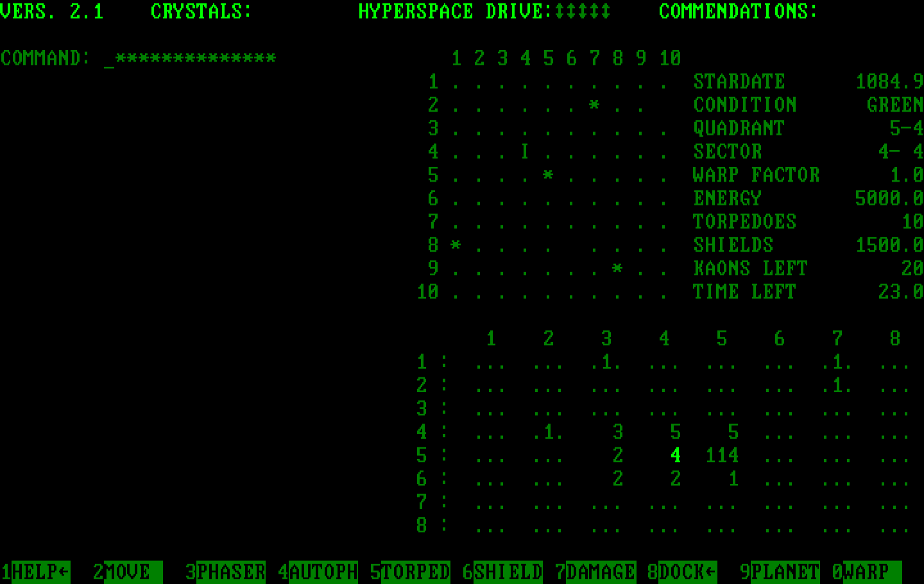Click the WARP FACTOR value 1.0
The height and width of the screenshot is (584, 924).
(x=907, y=175)
